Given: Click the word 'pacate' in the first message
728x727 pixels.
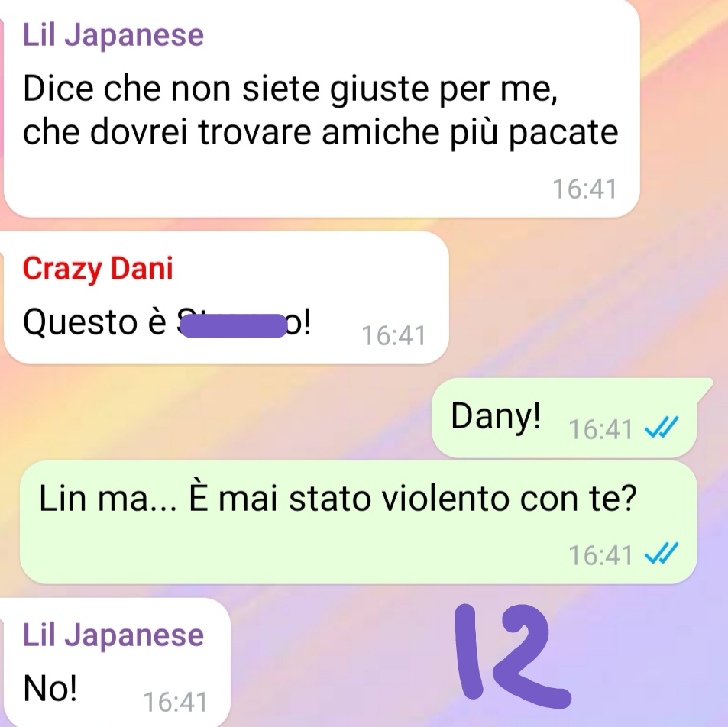Looking at the screenshot, I should tap(563, 134).
